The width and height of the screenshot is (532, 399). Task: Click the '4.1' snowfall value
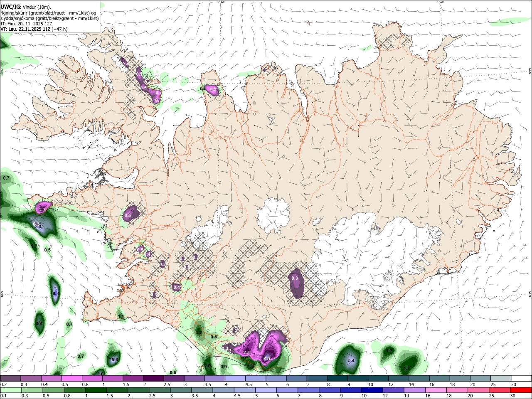click(x=268, y=358)
